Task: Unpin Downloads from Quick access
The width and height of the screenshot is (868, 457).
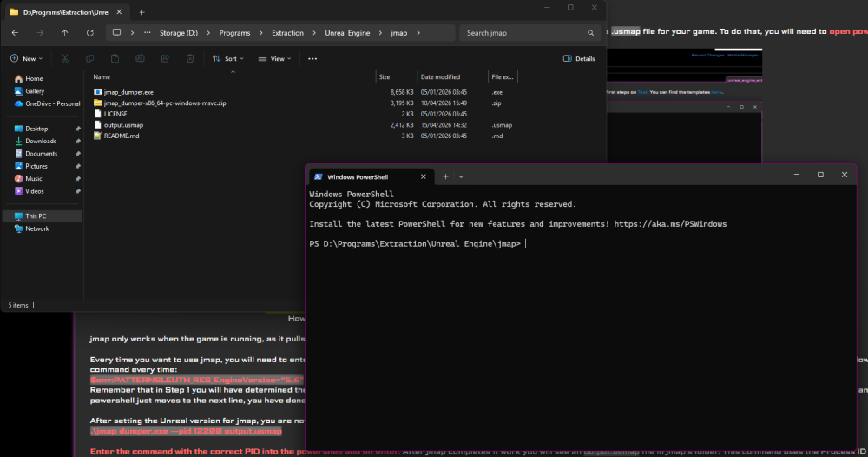Action: (x=77, y=141)
